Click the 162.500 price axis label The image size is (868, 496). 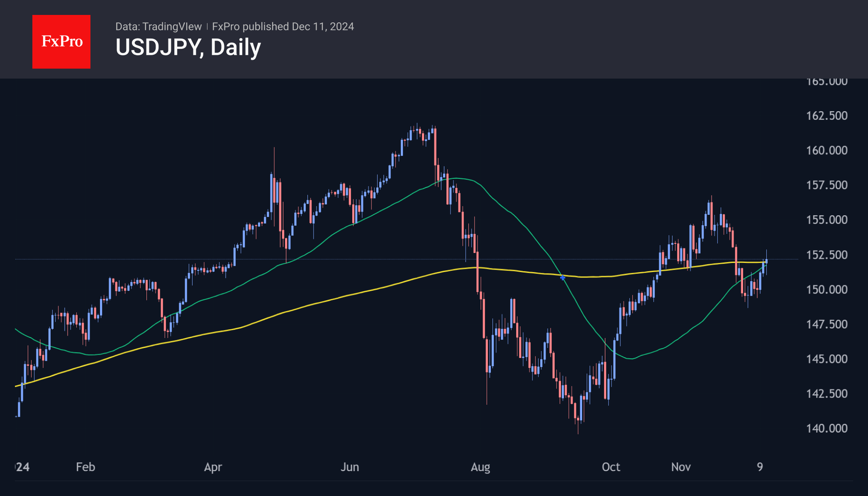click(827, 116)
